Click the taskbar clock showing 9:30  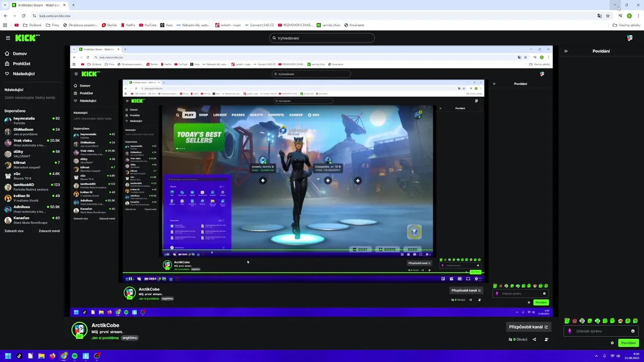coord(632,356)
